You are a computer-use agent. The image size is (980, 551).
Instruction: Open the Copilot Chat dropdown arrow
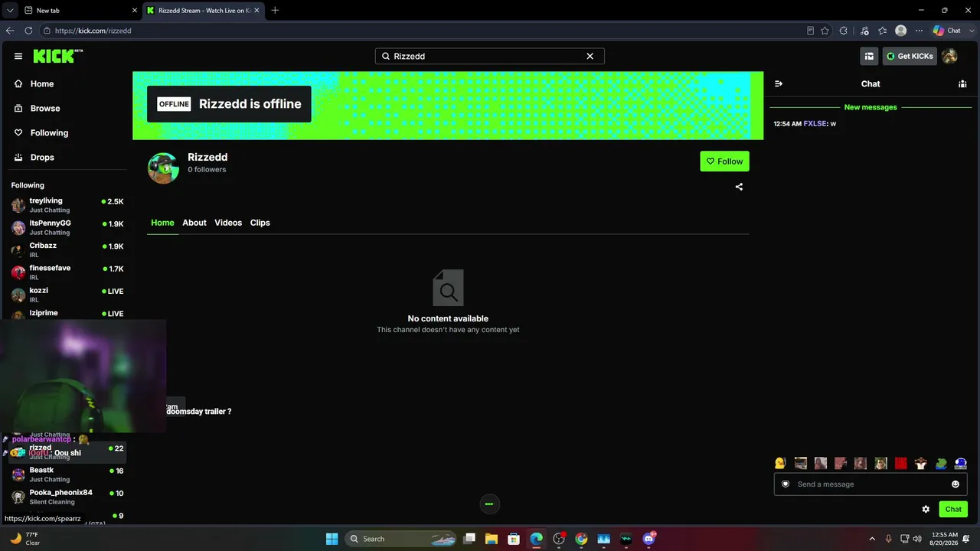970,31
